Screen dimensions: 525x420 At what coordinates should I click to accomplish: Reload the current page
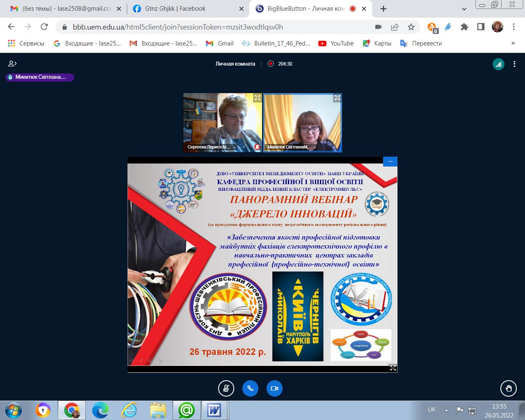click(44, 27)
